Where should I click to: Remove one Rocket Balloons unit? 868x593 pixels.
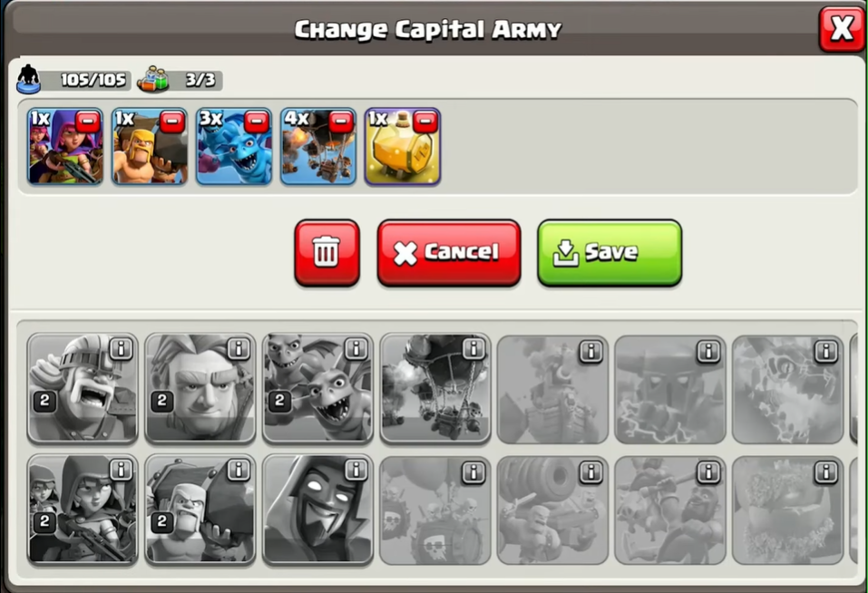pos(340,121)
